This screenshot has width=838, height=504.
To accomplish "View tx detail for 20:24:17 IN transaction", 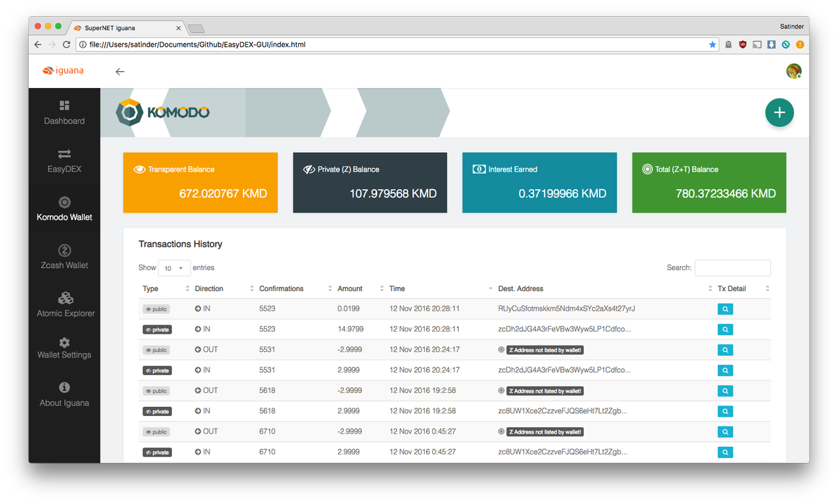I will (725, 370).
